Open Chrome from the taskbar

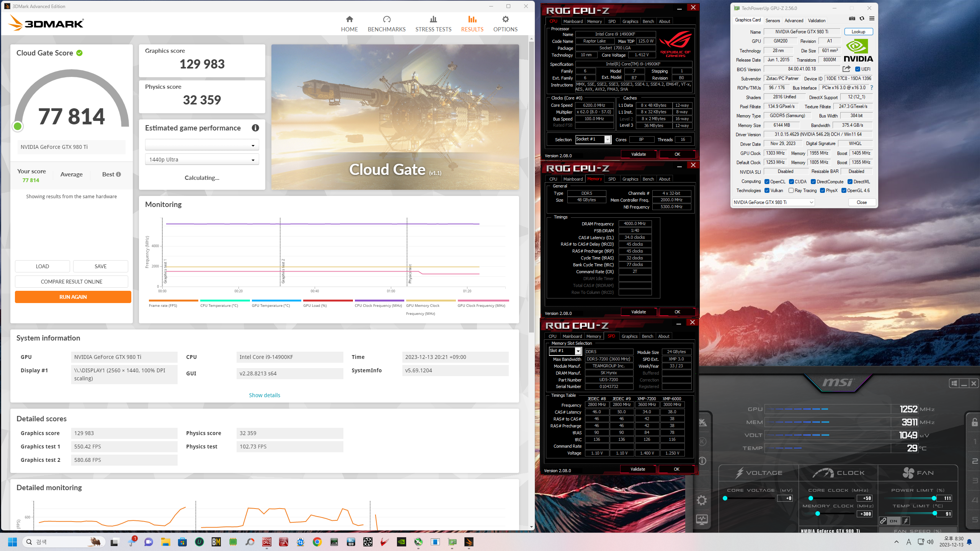[317, 542]
